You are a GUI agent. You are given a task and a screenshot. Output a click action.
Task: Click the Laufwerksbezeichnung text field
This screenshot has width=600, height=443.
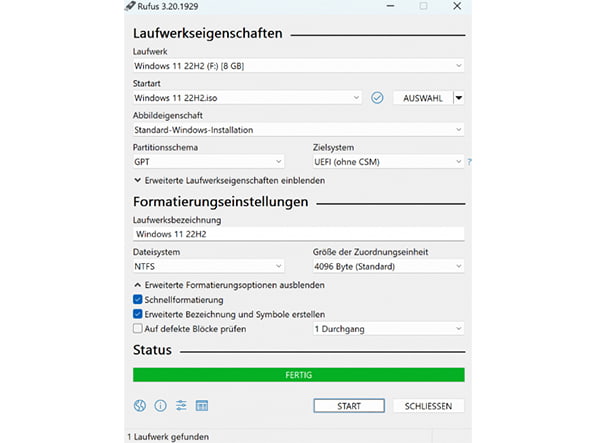tap(298, 234)
